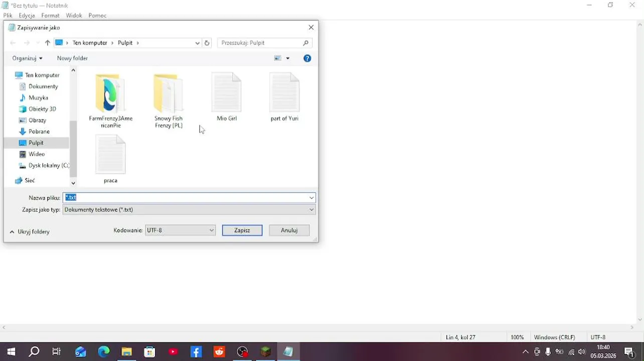Click Pulpit in the address path
This screenshot has height=361, width=644.
[x=125, y=43]
